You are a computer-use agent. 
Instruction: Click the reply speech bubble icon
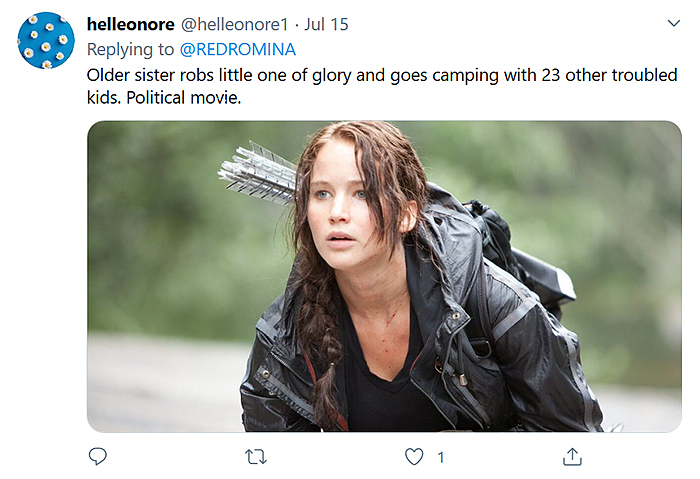point(97,457)
